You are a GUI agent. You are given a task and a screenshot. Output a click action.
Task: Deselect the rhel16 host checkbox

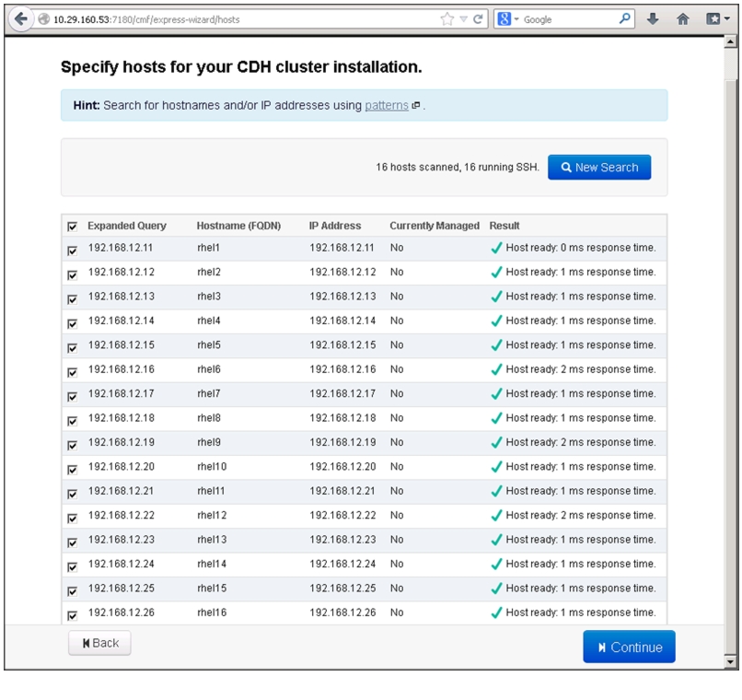point(73,615)
